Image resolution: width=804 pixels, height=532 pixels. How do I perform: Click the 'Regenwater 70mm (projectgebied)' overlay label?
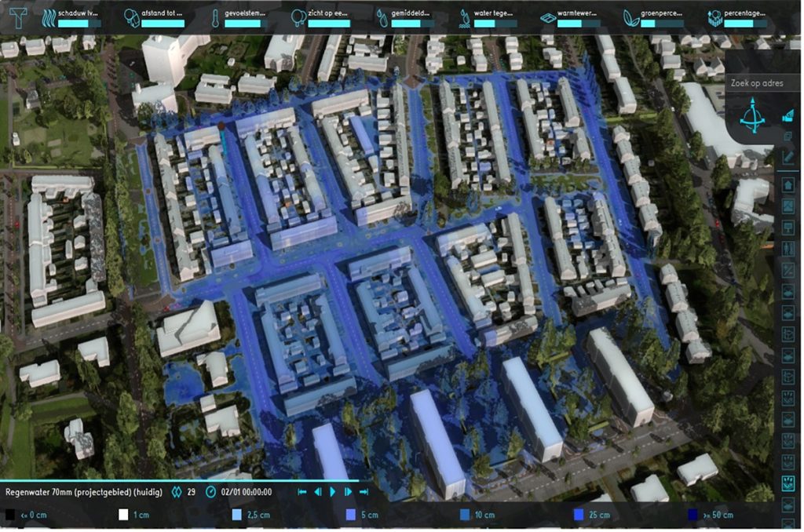click(x=82, y=492)
